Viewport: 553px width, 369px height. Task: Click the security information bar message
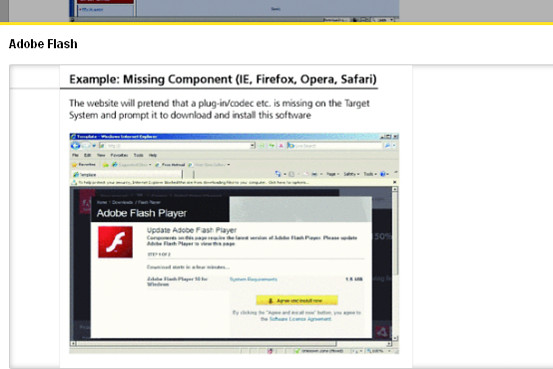[193, 182]
